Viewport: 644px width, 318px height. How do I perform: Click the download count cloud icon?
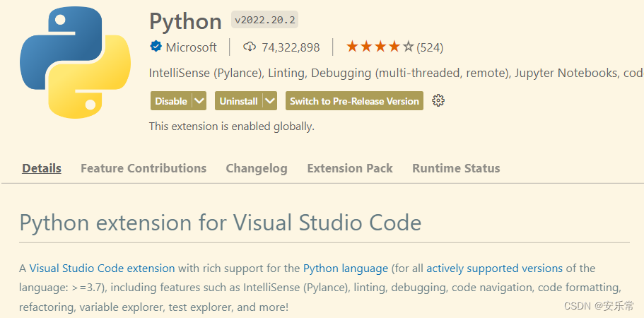249,47
